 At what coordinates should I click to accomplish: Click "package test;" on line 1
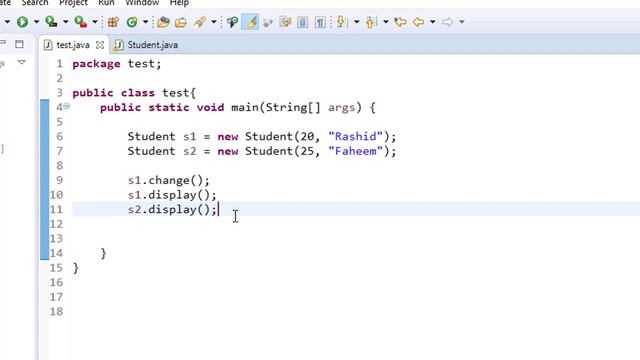click(117, 64)
